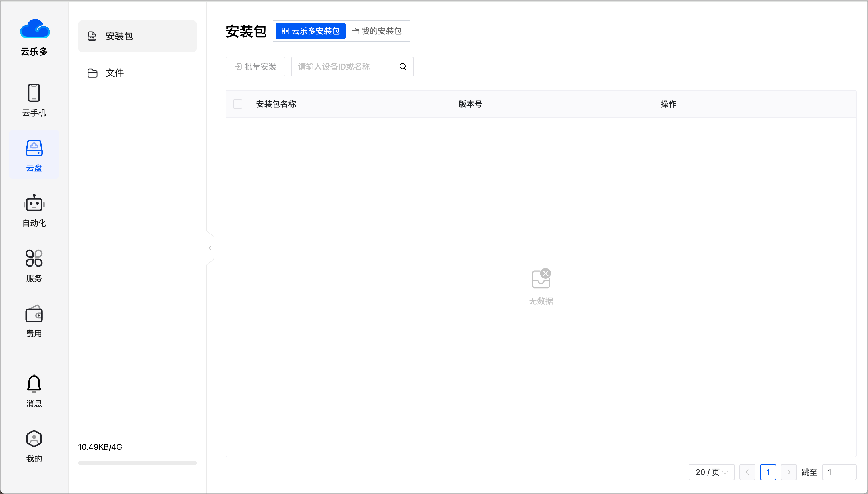Click the 安装包 page heading
868x494 pixels.
pyautogui.click(x=246, y=31)
